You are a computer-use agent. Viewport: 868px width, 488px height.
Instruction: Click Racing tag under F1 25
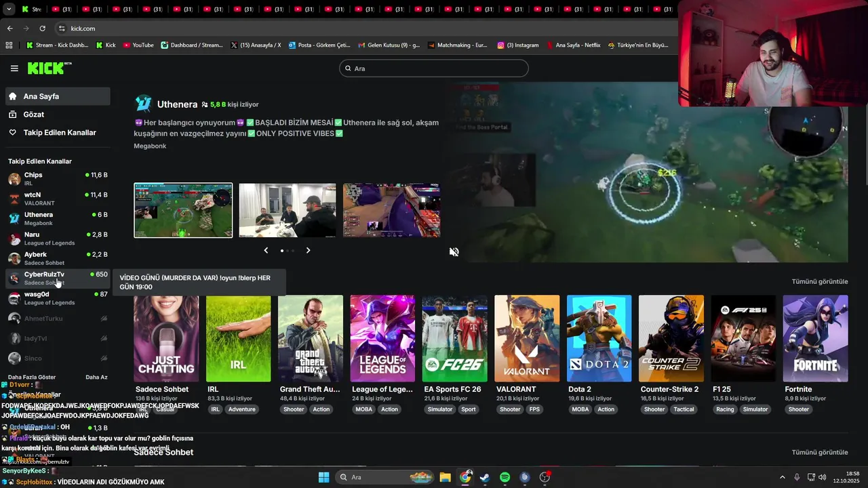click(725, 409)
